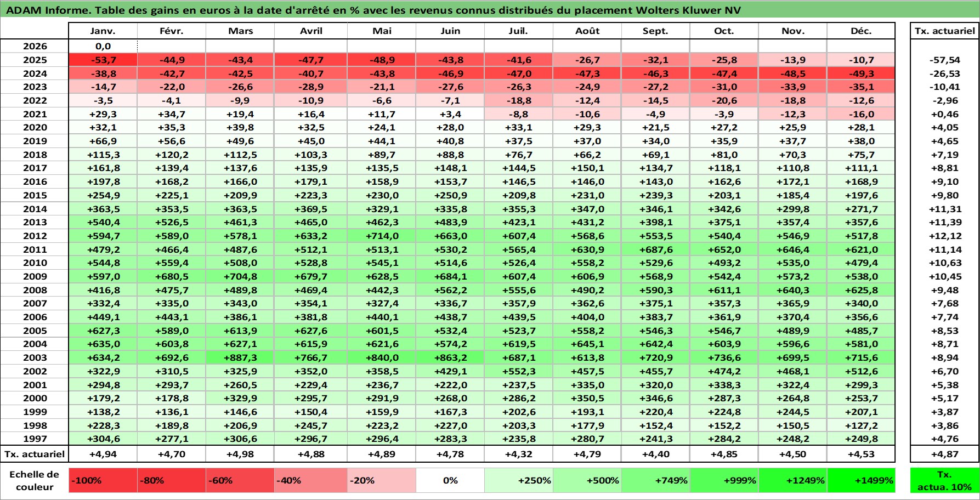The height and width of the screenshot is (500, 980).
Task: Click the +304,6 cell in 1997 Janv.
Action: click(x=103, y=439)
